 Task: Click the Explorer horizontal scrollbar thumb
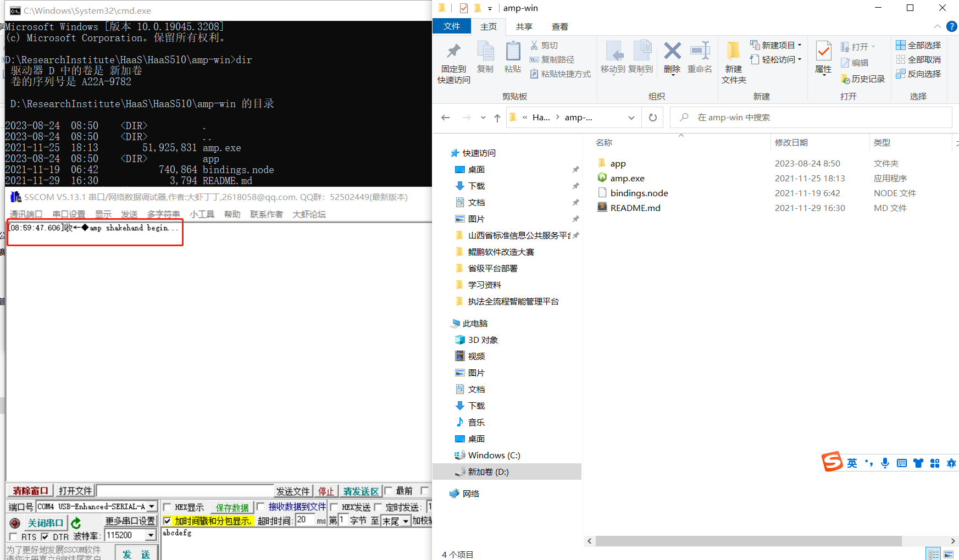(749, 541)
